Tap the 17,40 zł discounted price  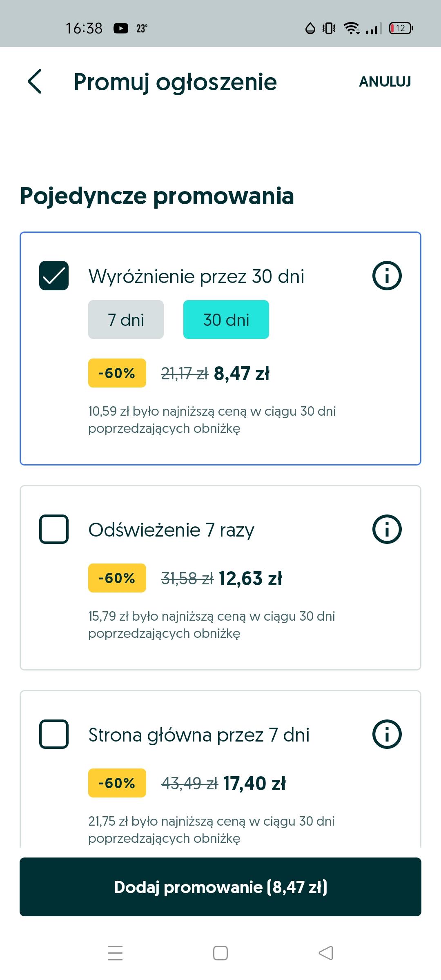[x=254, y=784]
